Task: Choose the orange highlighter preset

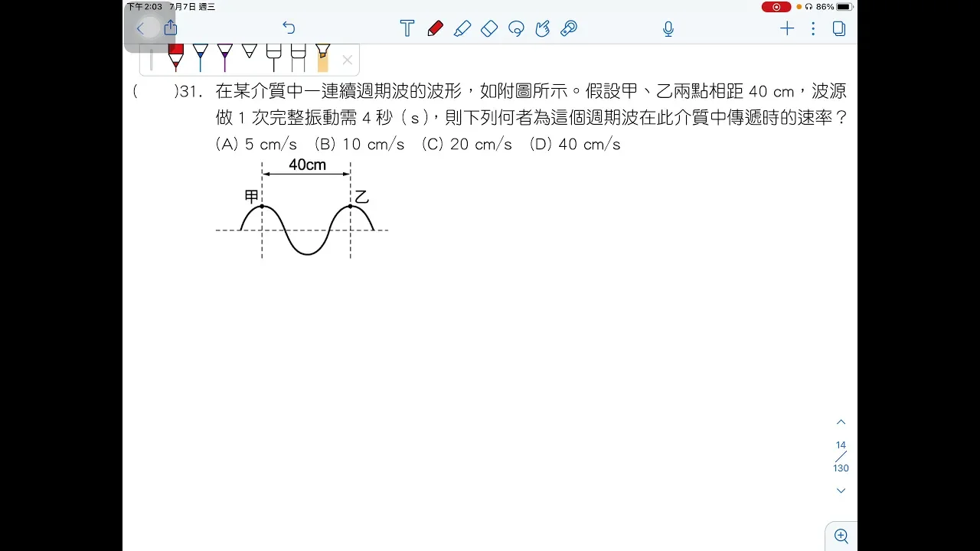Action: pos(322,58)
